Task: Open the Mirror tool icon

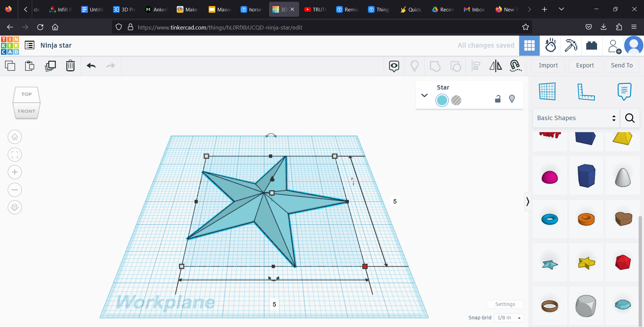Action: (x=496, y=66)
